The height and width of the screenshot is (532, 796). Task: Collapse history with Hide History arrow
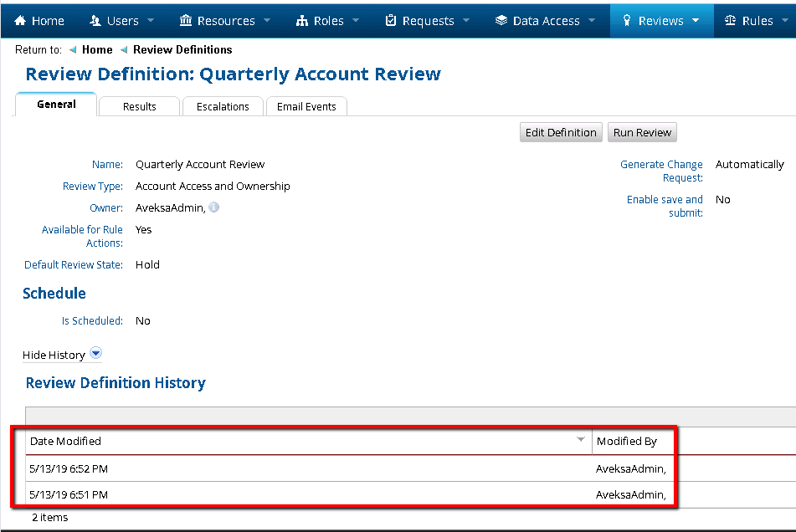95,354
